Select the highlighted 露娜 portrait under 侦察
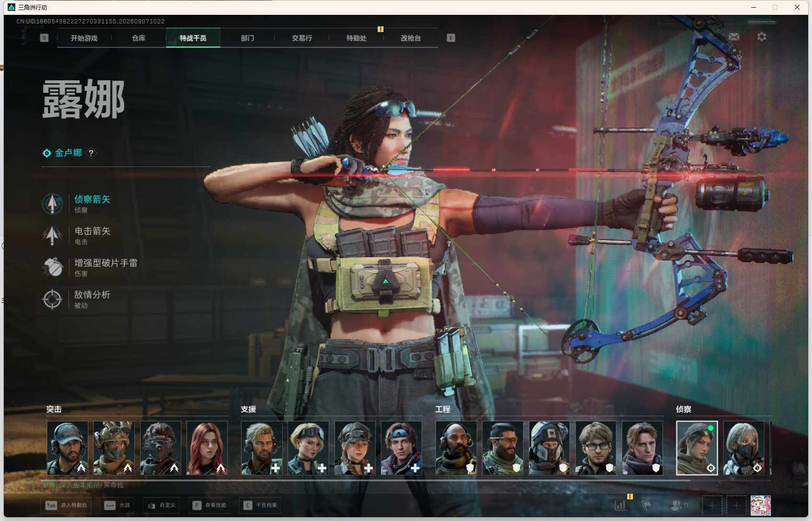The width and height of the screenshot is (812, 521). click(x=697, y=448)
